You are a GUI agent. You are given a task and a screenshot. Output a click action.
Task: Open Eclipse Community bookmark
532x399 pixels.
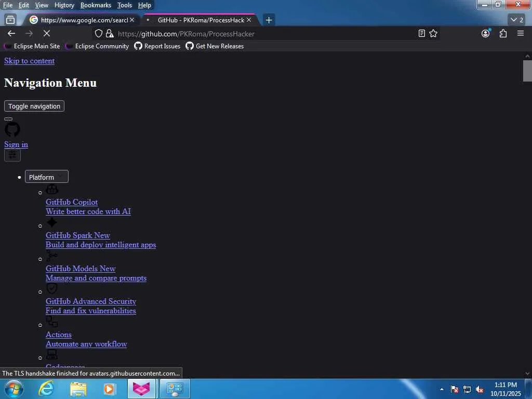(x=97, y=46)
